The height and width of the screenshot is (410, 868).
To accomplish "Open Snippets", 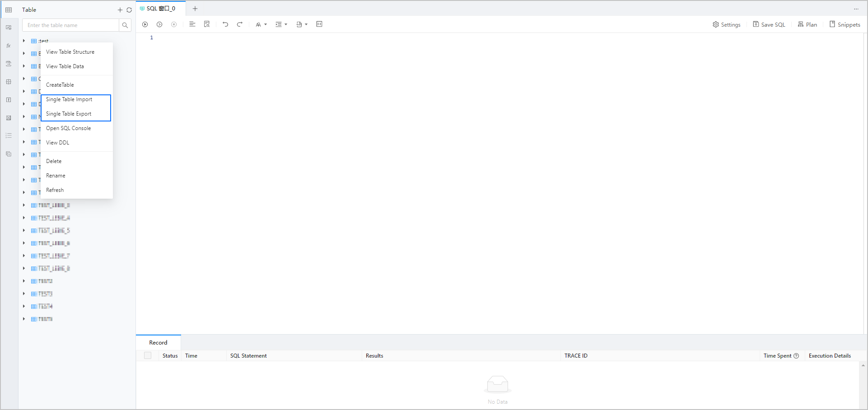I will tap(845, 25).
